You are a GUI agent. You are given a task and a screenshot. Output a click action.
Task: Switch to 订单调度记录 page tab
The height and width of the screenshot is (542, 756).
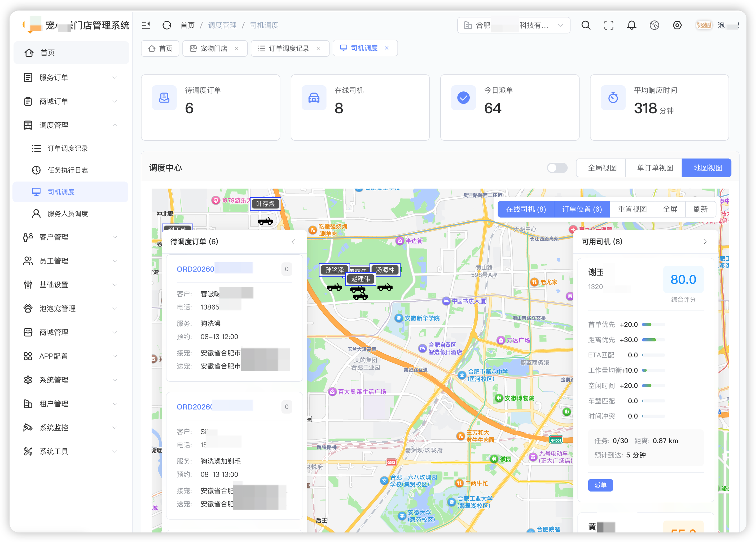tap(290, 48)
